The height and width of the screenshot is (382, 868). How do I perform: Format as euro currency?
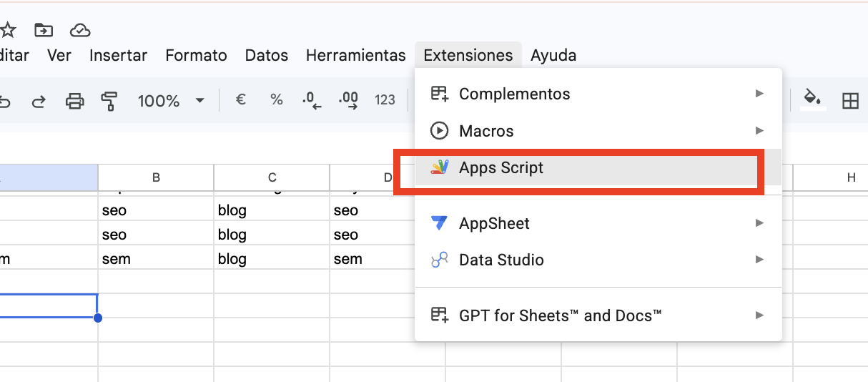[241, 100]
